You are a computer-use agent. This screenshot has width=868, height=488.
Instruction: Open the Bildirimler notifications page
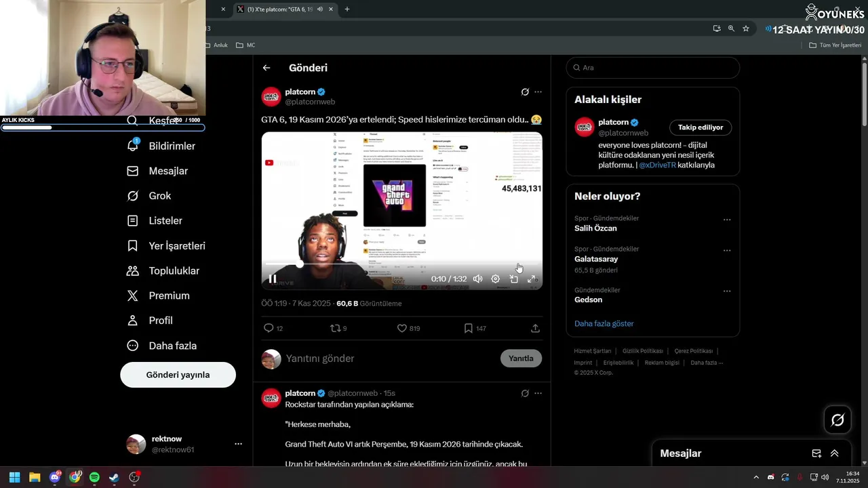[x=161, y=146]
